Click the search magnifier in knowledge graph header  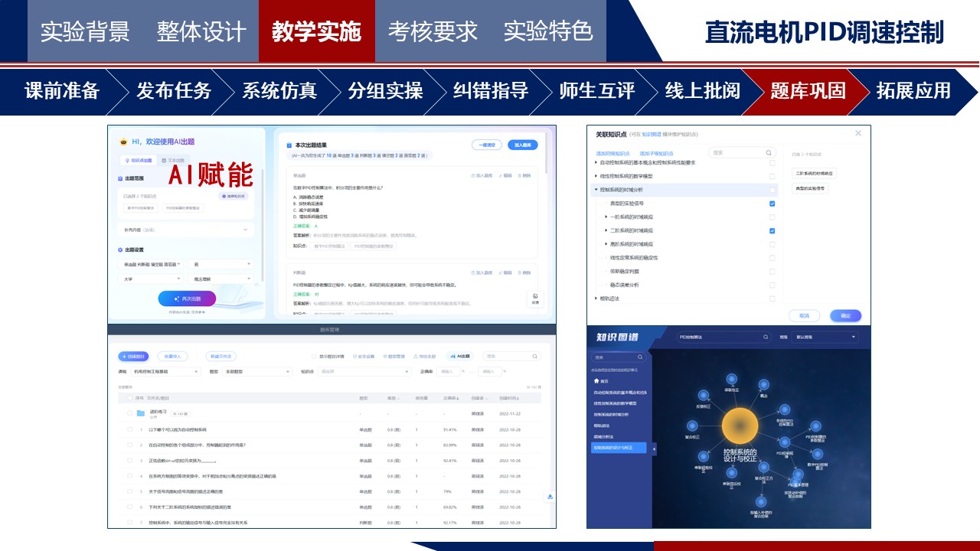click(764, 337)
